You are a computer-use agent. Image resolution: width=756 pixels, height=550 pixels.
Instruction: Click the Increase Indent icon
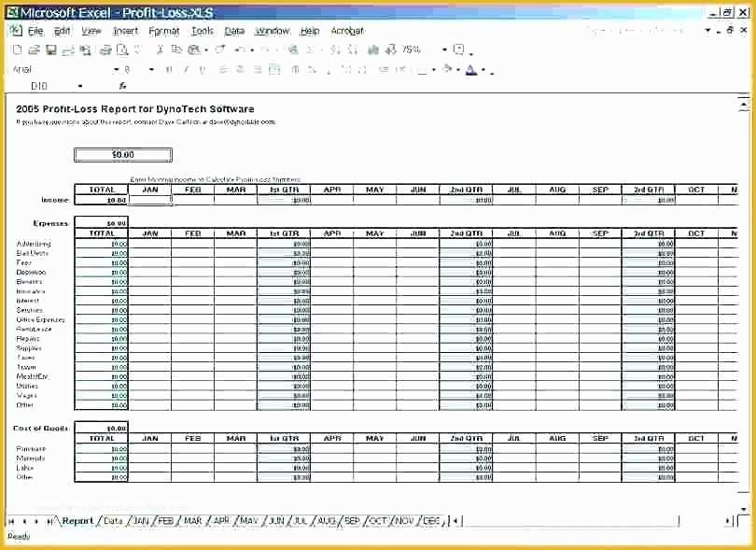coord(401,70)
